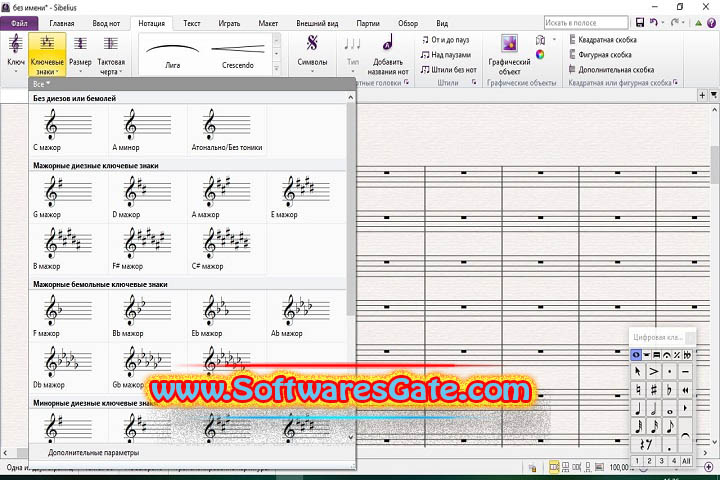Switch to the Ввод нот tab

coord(106,23)
